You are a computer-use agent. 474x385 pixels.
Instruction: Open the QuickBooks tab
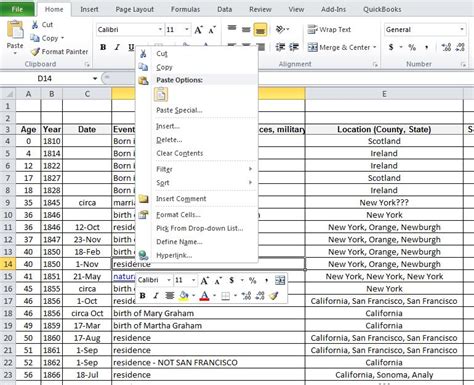(382, 9)
